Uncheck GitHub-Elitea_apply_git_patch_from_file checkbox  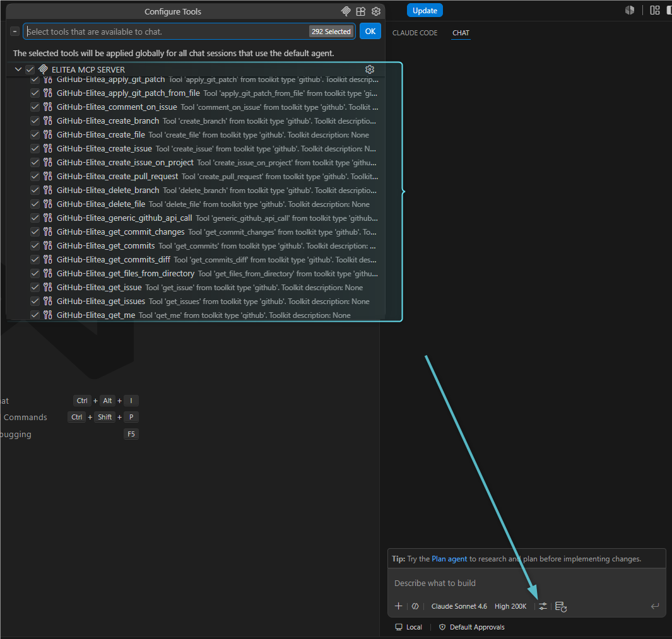[x=35, y=93]
